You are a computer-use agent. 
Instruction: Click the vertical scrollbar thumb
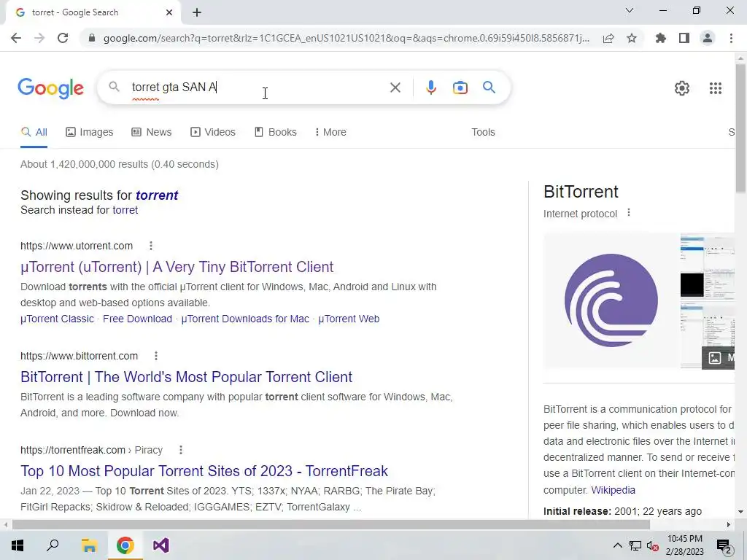[740, 128]
